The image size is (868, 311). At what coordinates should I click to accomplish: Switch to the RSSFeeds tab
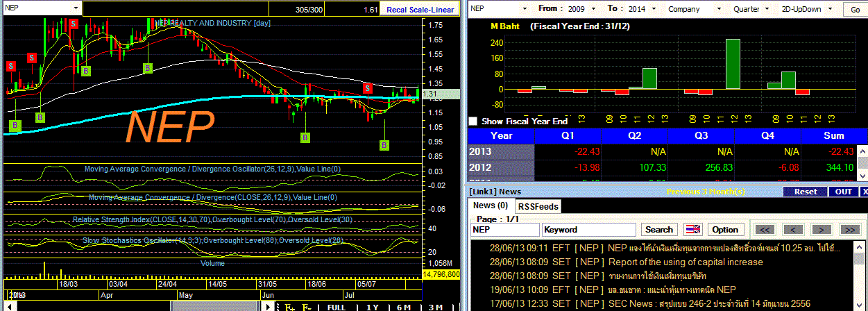click(538, 206)
